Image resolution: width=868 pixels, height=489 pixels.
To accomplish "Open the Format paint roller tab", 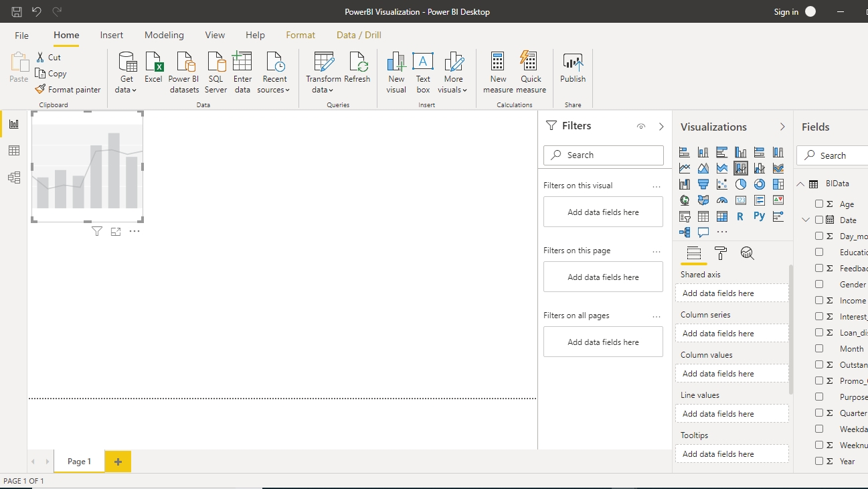I will tap(721, 253).
